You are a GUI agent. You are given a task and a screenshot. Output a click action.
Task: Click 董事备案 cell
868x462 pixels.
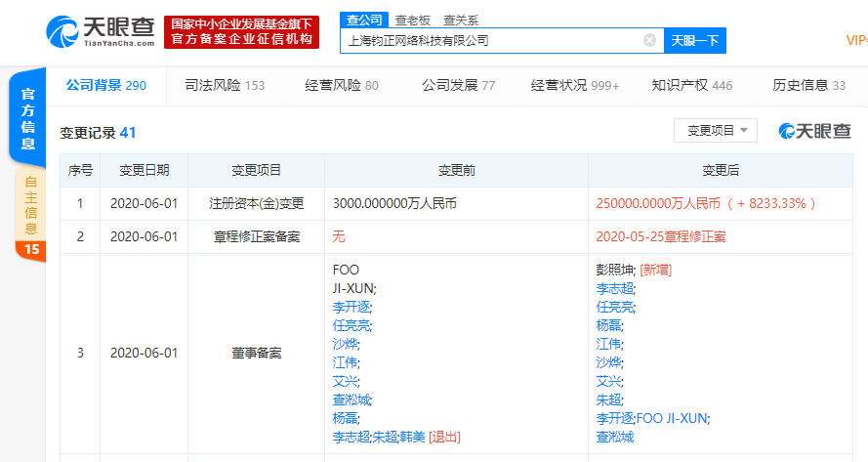point(257,353)
